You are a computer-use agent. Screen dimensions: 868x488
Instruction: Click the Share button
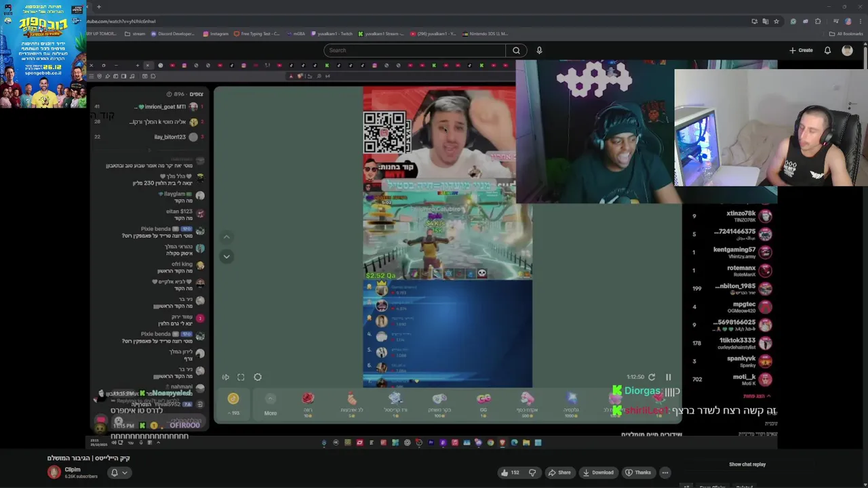click(x=559, y=472)
